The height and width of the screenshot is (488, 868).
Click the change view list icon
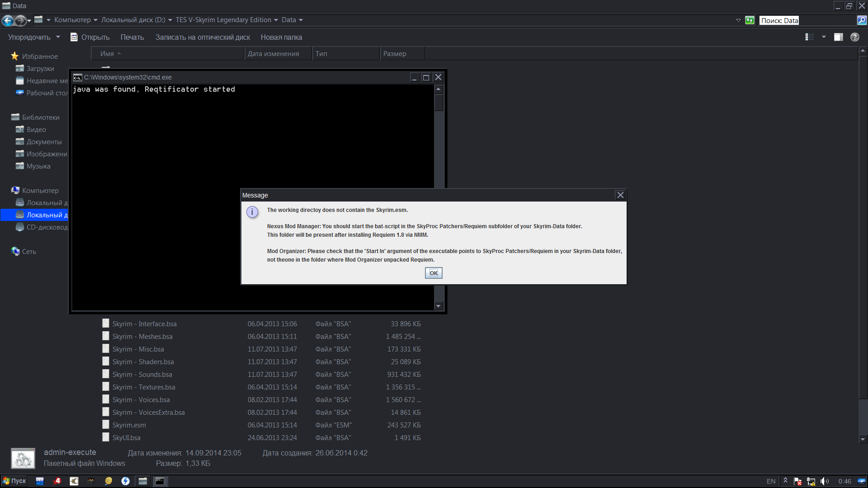(x=809, y=37)
